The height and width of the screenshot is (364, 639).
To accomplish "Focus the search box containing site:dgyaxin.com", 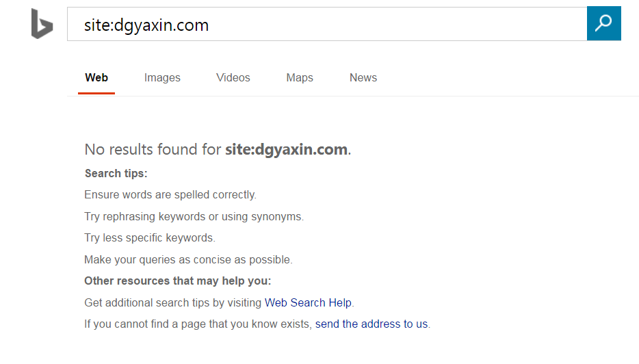I will [x=327, y=24].
